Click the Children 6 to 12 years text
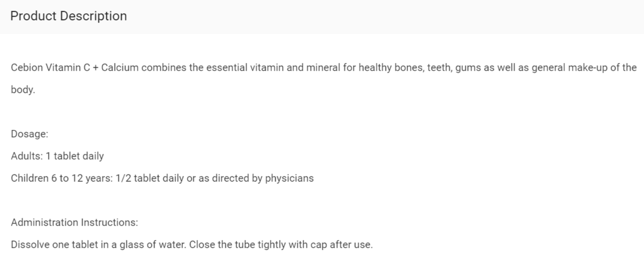This screenshot has height=256, width=644. 62,178
